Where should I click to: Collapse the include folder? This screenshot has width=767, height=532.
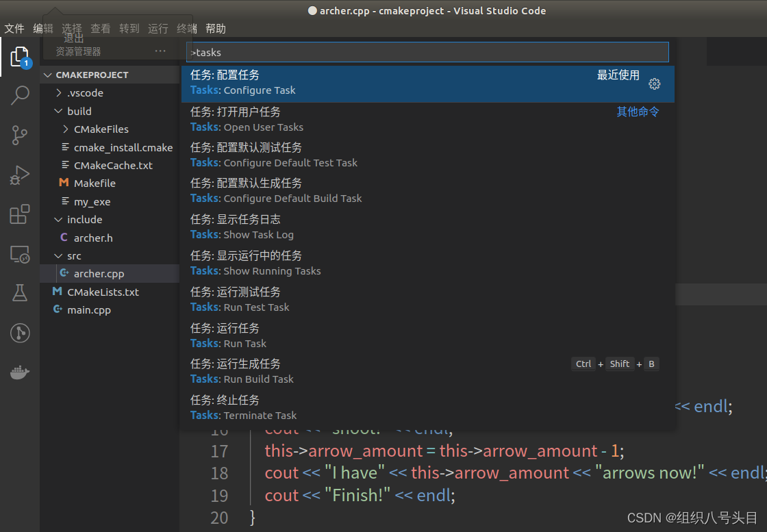click(x=58, y=220)
